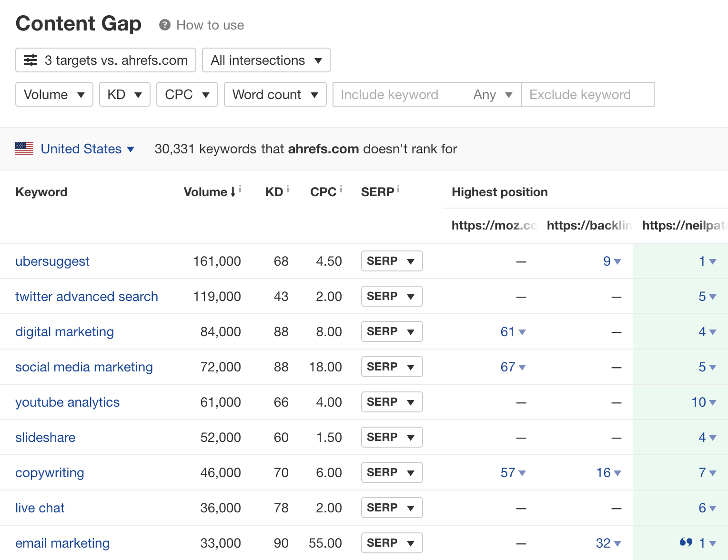Open SERP dropdown for ubersuggest row

[392, 261]
